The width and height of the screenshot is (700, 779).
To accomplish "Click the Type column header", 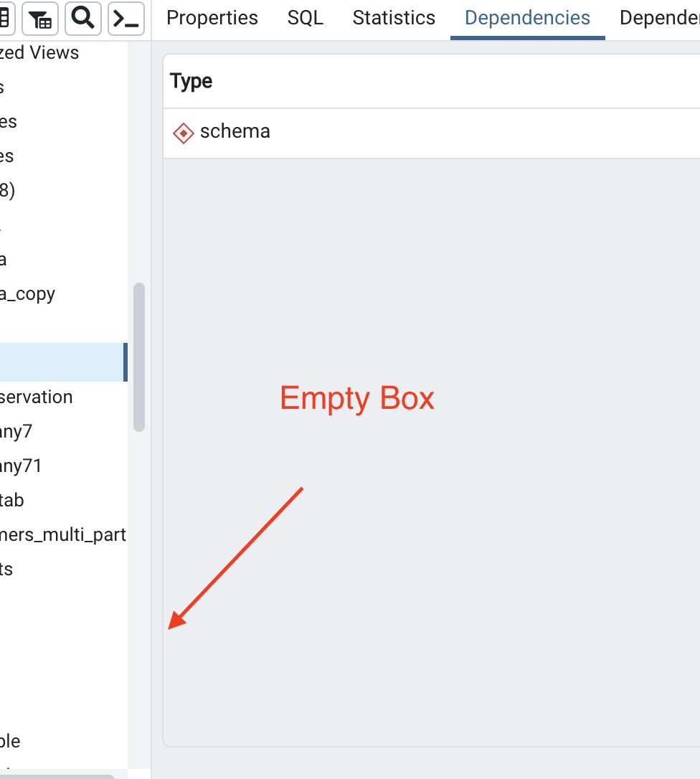I will point(191,81).
